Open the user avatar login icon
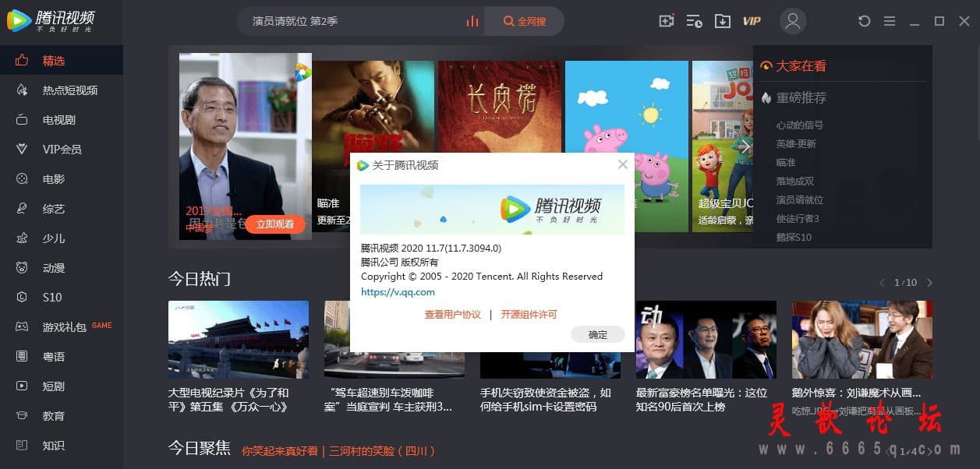 pos(793,21)
